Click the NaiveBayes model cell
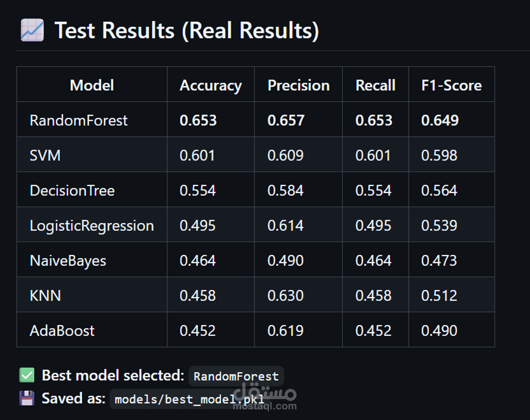This screenshot has height=420, width=530. tap(68, 260)
